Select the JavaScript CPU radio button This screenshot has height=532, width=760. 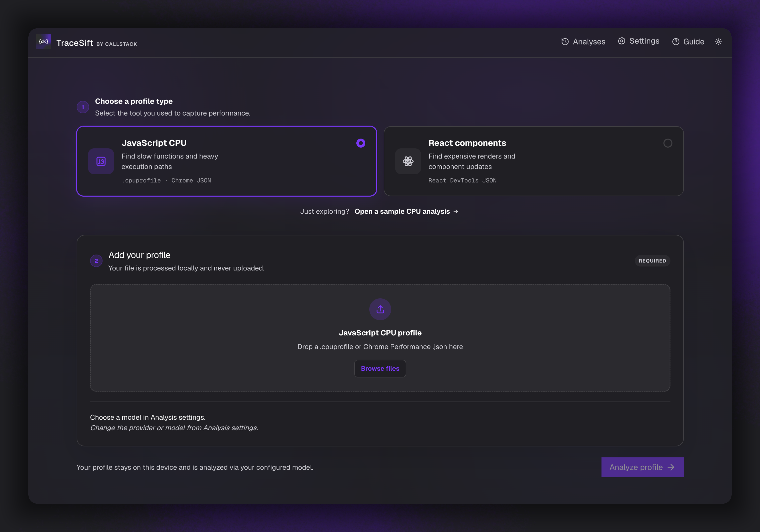pos(361,143)
